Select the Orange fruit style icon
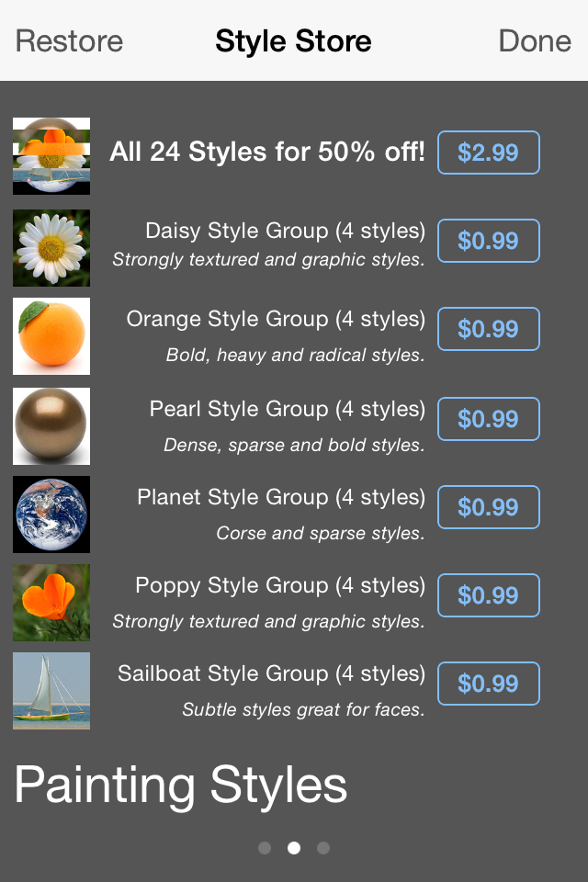This screenshot has width=588, height=882. 51,336
